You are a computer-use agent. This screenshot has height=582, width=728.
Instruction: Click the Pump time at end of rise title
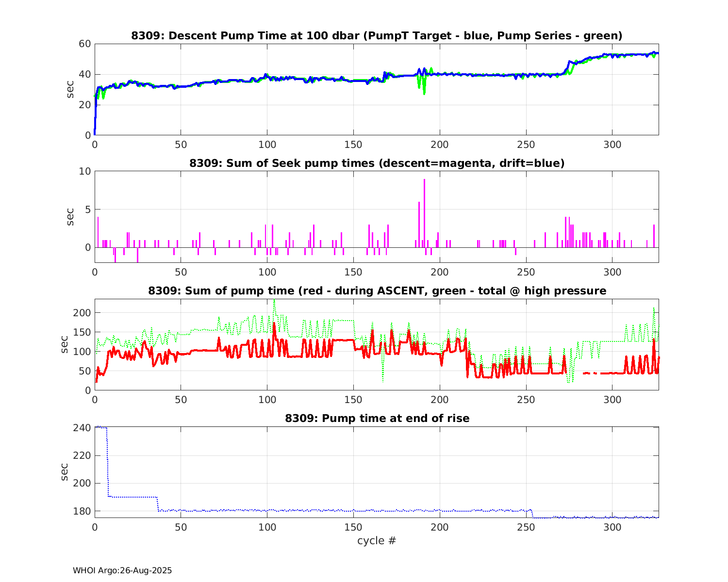tap(377, 418)
